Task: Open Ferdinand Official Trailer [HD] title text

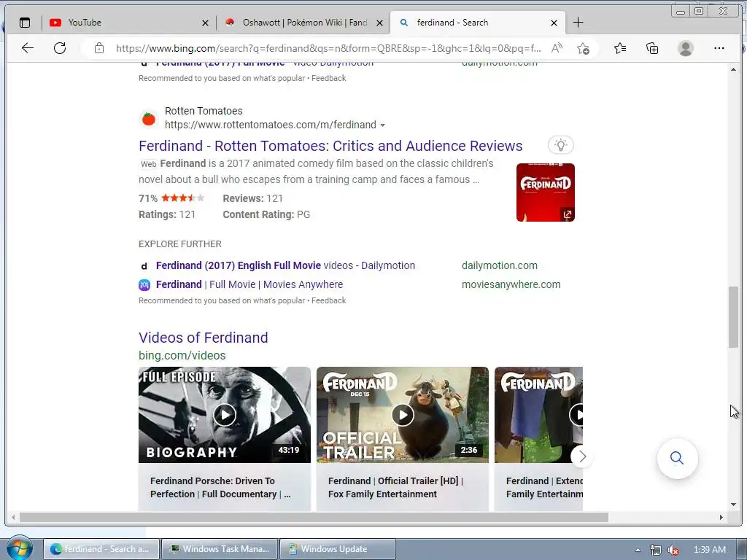Action: (395, 488)
